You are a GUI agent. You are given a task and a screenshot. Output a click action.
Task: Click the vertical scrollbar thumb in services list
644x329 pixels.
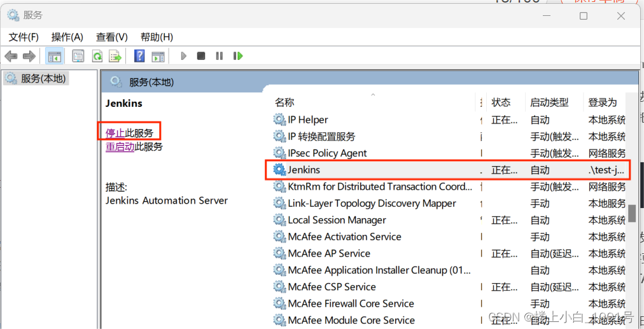(x=632, y=213)
